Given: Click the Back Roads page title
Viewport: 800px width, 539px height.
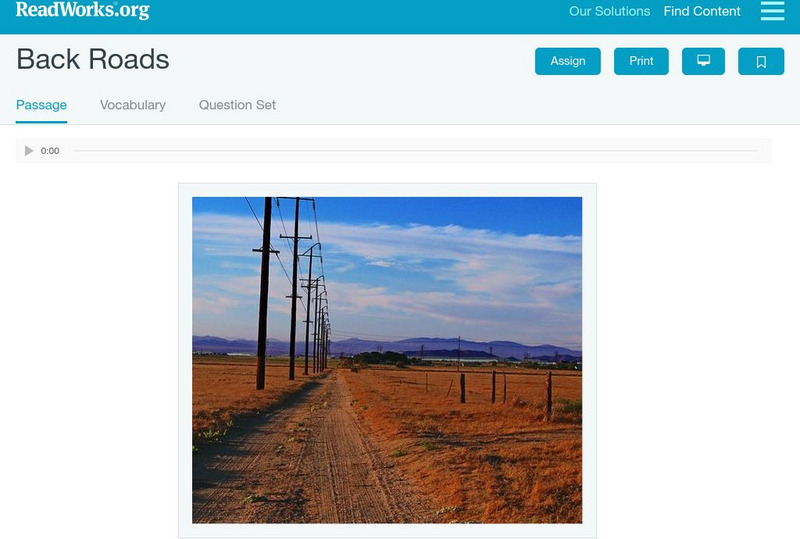Looking at the screenshot, I should [x=93, y=59].
